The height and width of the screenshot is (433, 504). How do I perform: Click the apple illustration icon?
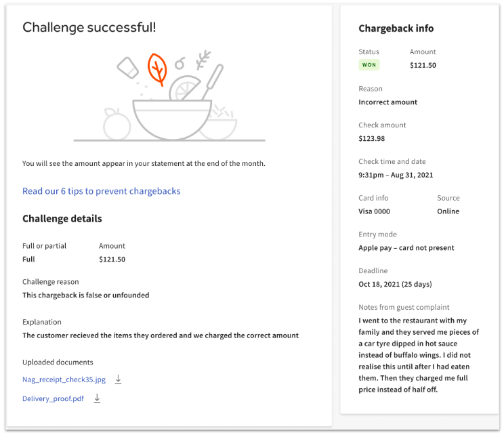pyautogui.click(x=117, y=125)
